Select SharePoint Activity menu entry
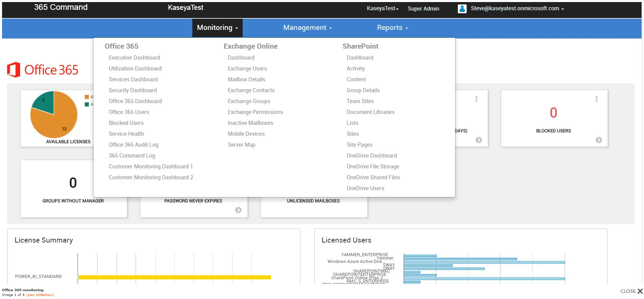The image size is (644, 299). 356,69
